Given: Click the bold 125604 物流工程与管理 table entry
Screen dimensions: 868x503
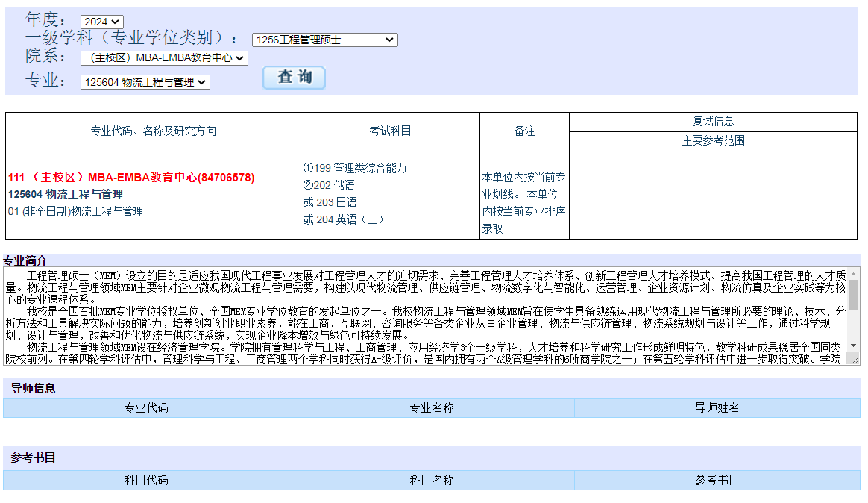Looking at the screenshot, I should pos(66,195).
